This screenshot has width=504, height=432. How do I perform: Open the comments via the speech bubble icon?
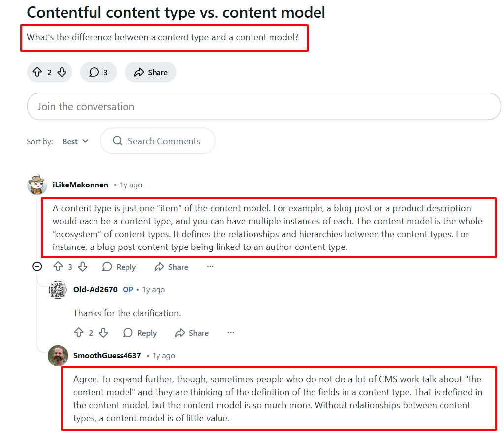point(94,72)
